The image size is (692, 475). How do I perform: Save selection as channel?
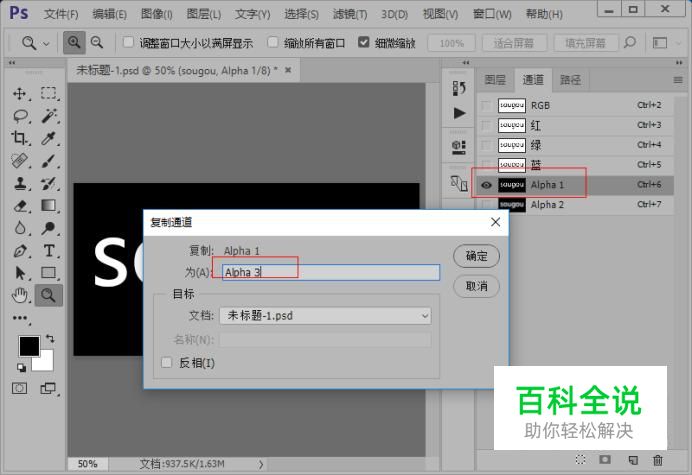[605, 460]
